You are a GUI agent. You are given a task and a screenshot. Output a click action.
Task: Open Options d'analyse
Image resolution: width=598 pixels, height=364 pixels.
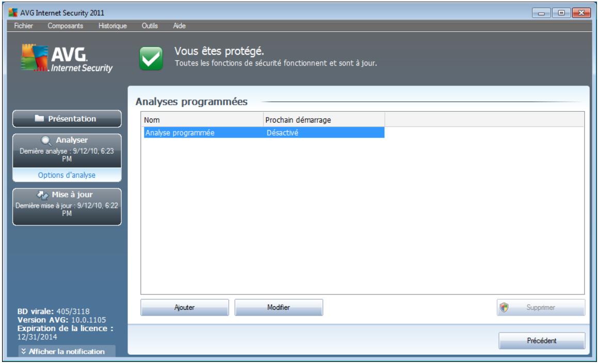67,175
